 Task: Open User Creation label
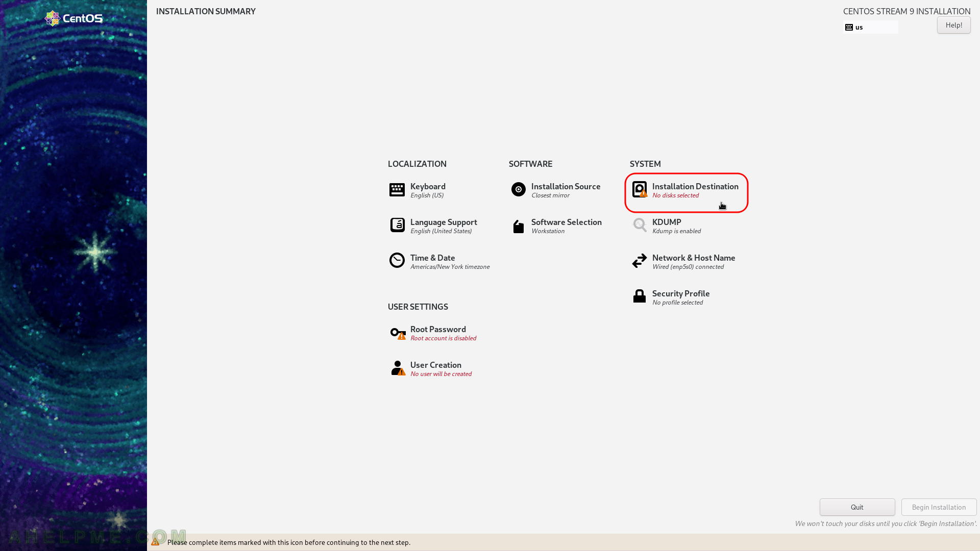point(435,365)
